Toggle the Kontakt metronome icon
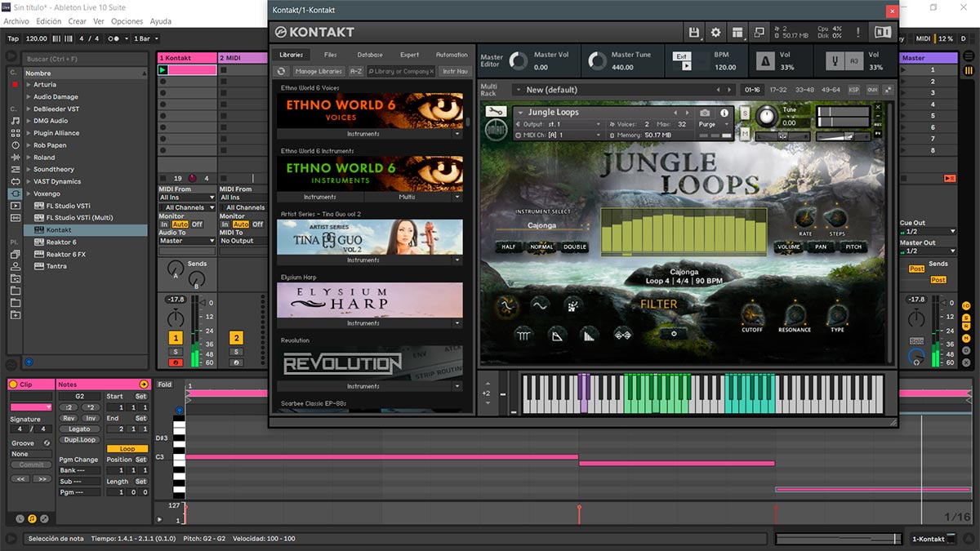The width and height of the screenshot is (980, 551). tap(766, 60)
